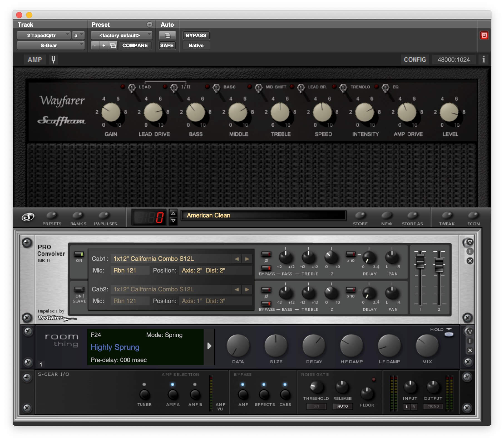Screen dimensions: 504x441
Task: Click the GAIN knob
Action: (x=111, y=112)
